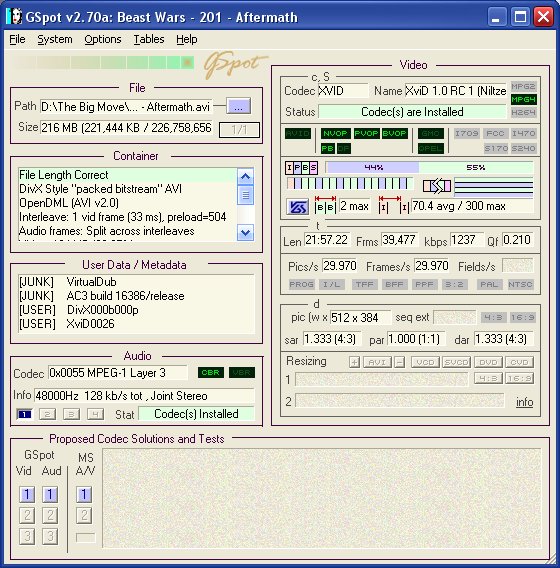Image resolution: width=560 pixels, height=568 pixels.
Task: Click the BVOP indicator badge
Action: point(394,133)
